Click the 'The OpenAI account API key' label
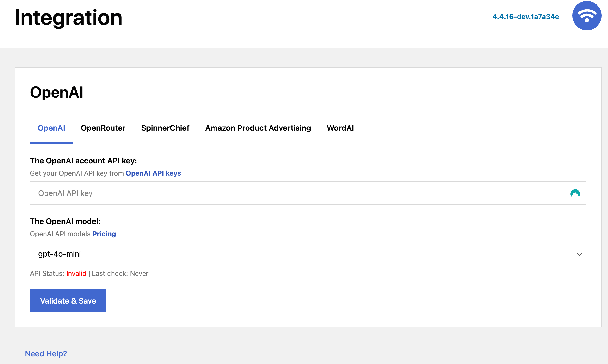 coord(83,161)
